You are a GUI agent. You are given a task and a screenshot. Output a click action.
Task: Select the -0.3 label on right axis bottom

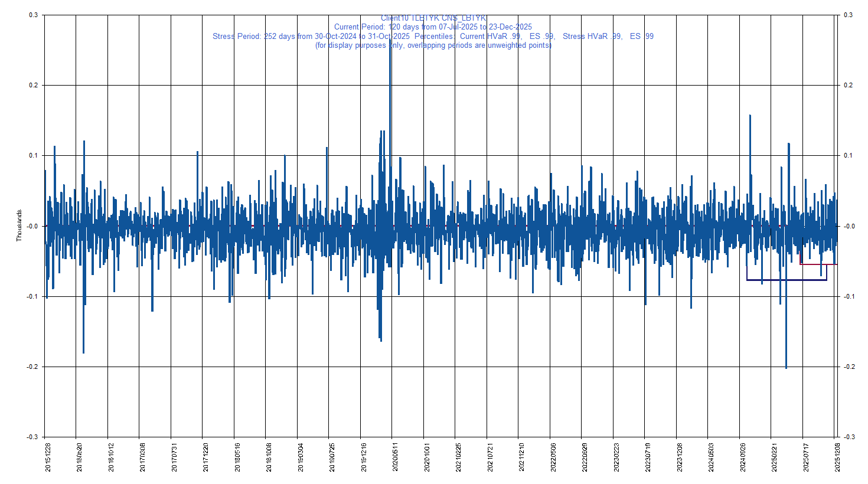pyautogui.click(x=849, y=437)
